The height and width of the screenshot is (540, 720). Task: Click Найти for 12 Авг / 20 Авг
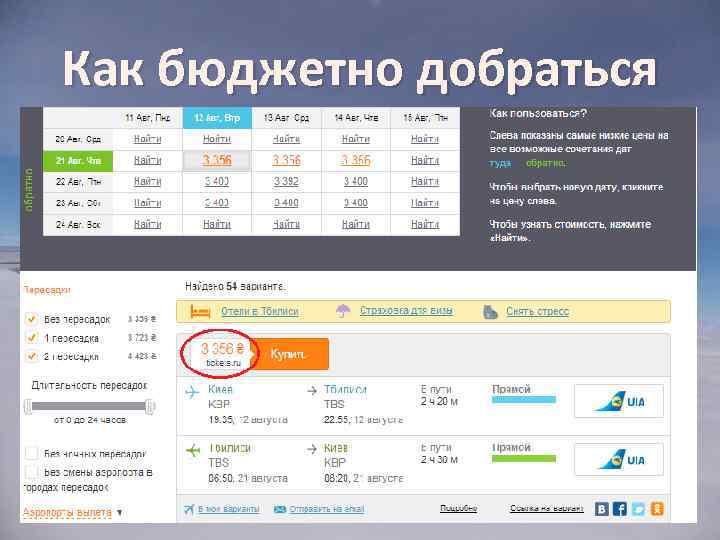coord(217,139)
